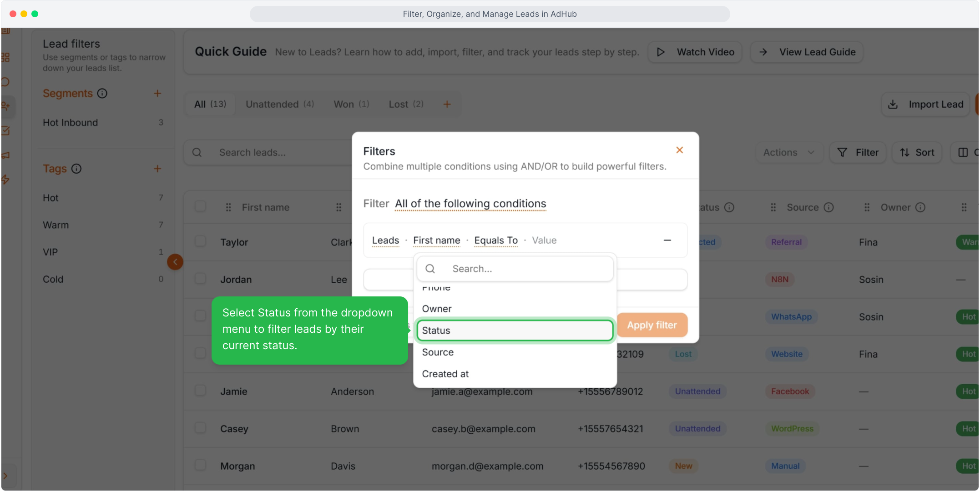Click the Source column info icon
The height and width of the screenshot is (491, 980).
coord(829,207)
